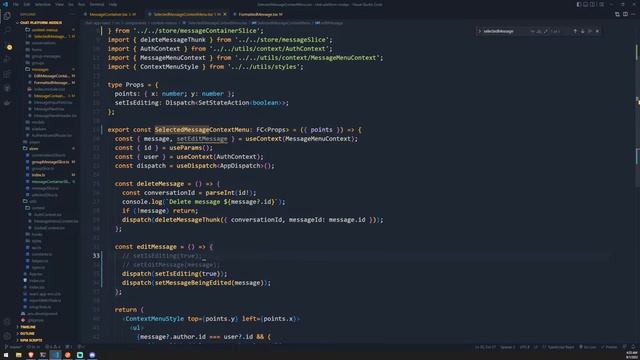Toggle the bottom panel layout button
Image resolution: width=640 pixels, height=360 pixels.
click(586, 4)
